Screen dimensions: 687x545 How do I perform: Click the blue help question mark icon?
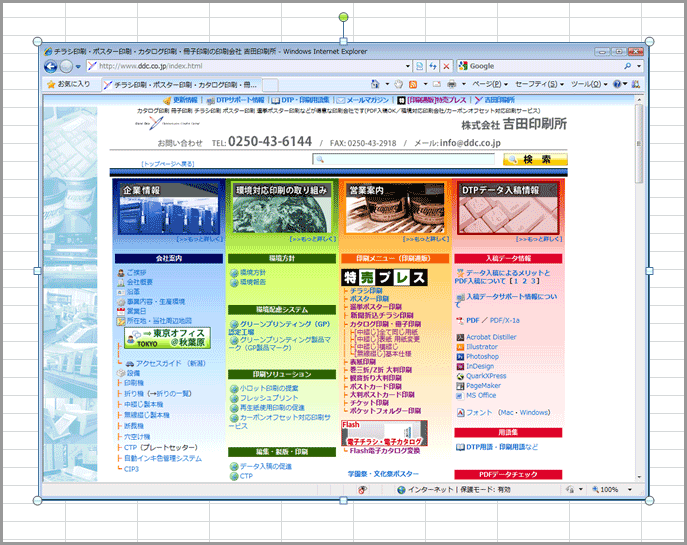(617, 84)
